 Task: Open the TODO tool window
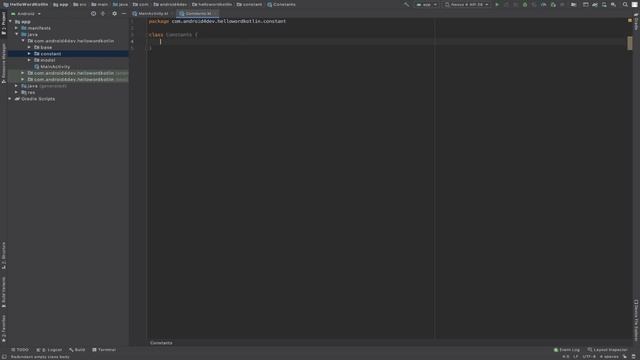click(x=20, y=350)
